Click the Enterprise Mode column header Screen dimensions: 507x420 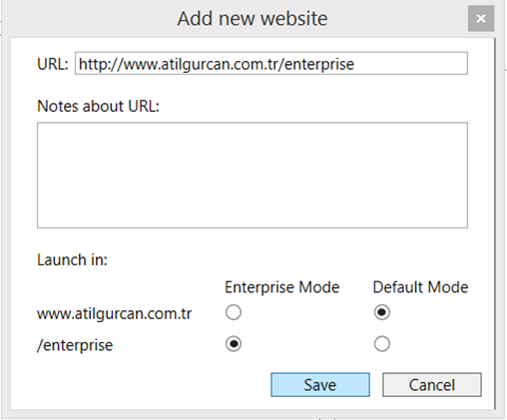tap(282, 287)
